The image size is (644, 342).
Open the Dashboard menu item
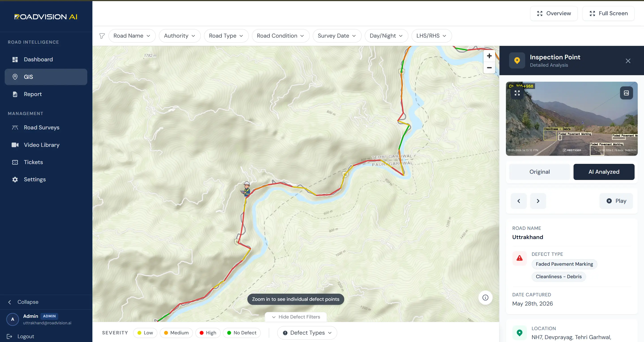pyautogui.click(x=46, y=60)
